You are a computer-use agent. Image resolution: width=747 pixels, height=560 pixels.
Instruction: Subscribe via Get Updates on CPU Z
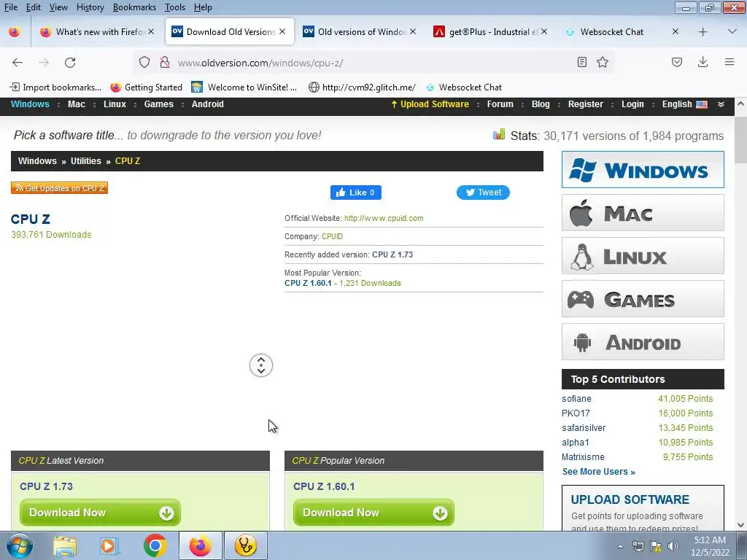point(60,188)
